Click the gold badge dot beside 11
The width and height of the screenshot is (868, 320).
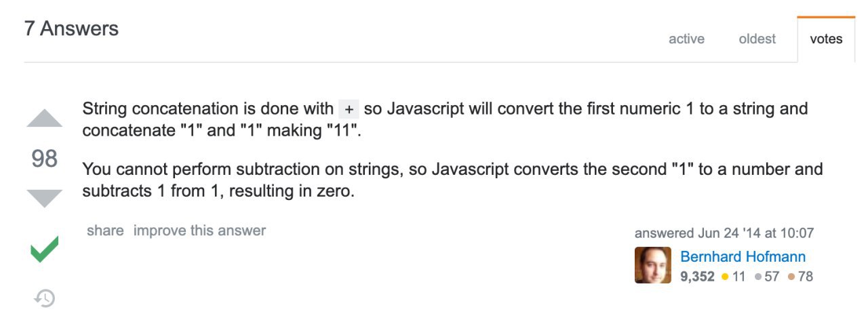(725, 277)
